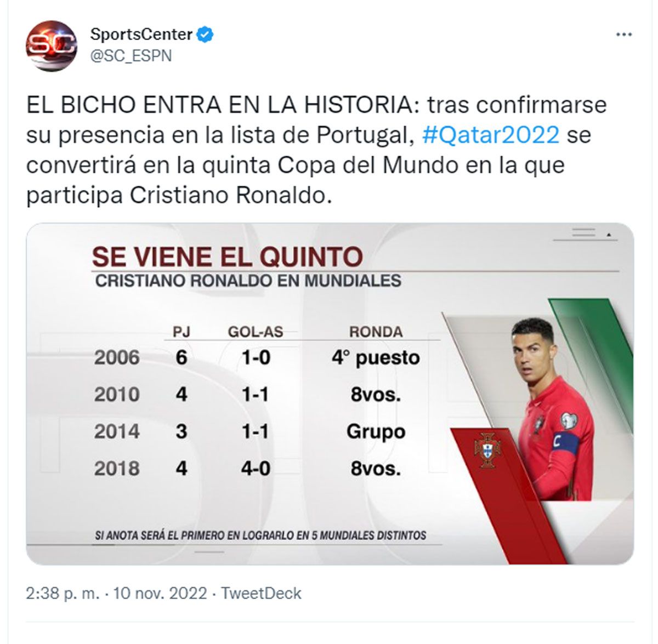
Task: Click the TweetDeck source link
Action: pyautogui.click(x=263, y=592)
